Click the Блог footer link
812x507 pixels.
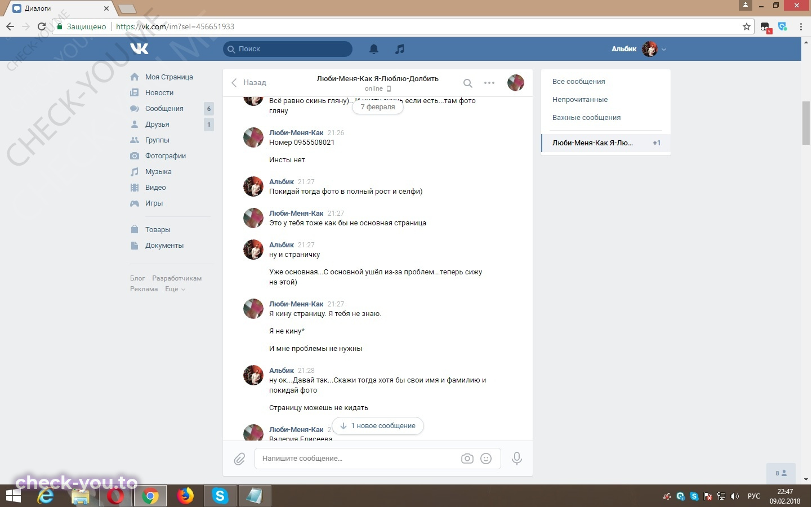tap(137, 278)
